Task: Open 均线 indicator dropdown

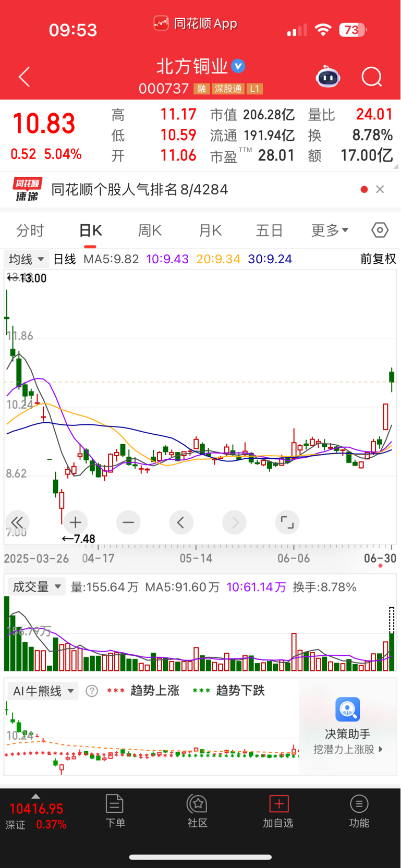Action: [x=26, y=259]
